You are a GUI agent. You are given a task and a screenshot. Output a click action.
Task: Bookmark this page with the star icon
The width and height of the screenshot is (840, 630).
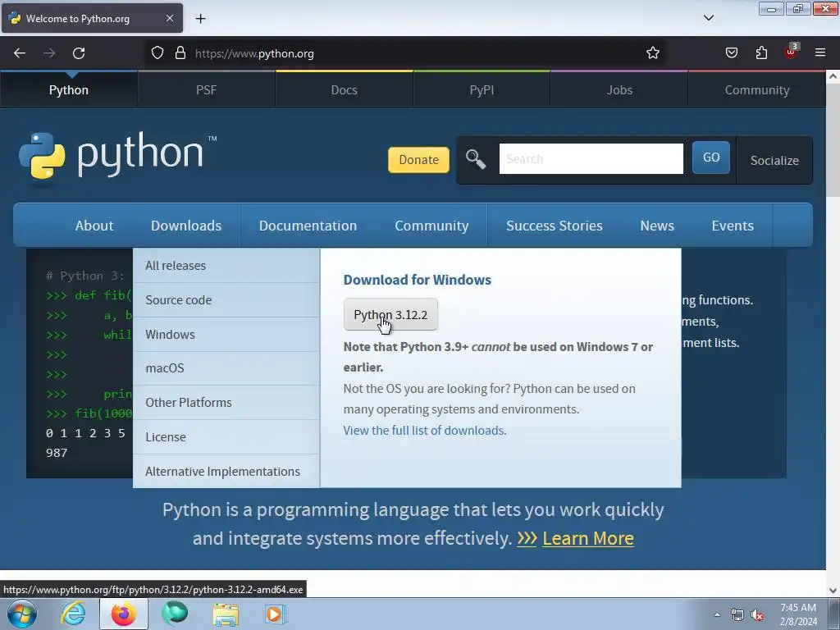pyautogui.click(x=652, y=53)
